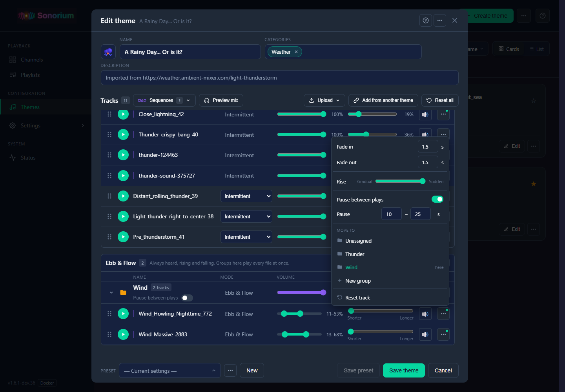The height and width of the screenshot is (392, 565).
Task: Click the Fade in seconds field
Action: point(428,147)
